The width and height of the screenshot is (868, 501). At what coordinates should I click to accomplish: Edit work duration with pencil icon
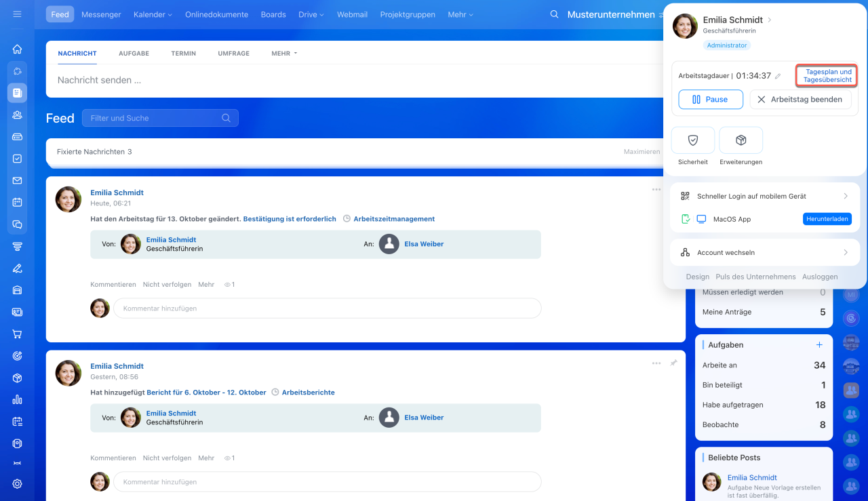(x=778, y=77)
